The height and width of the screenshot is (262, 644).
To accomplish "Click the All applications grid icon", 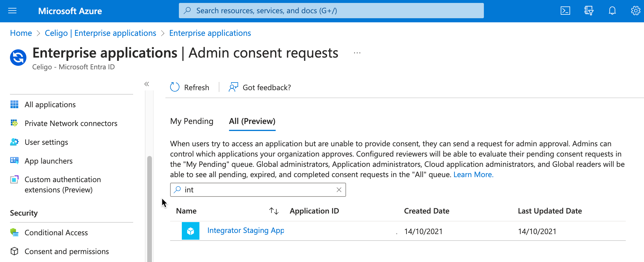I will tap(14, 104).
